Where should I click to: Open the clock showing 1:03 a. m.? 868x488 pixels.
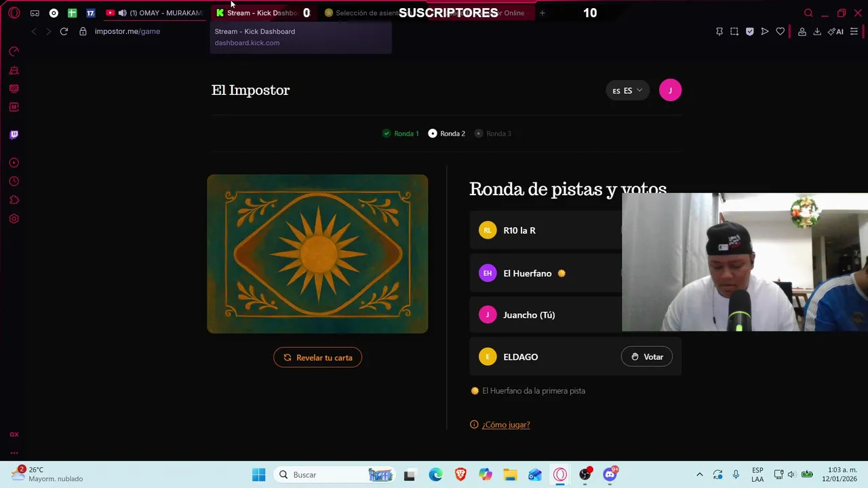coord(841,474)
